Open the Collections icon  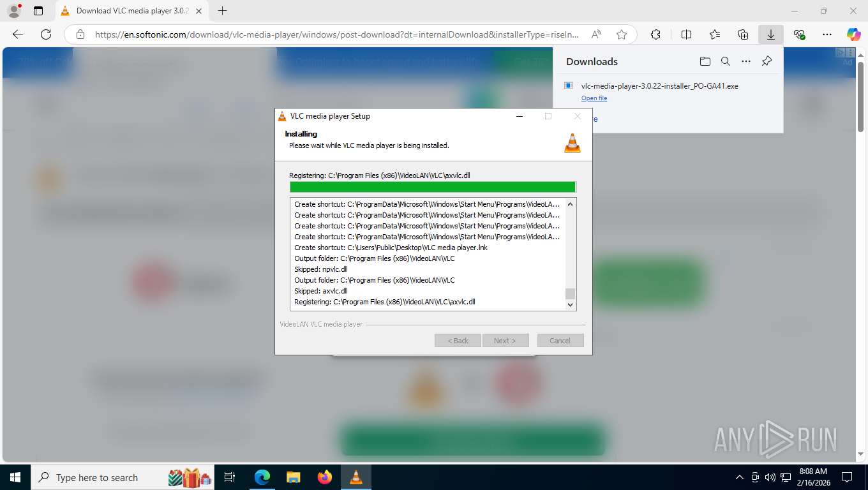pos(743,34)
